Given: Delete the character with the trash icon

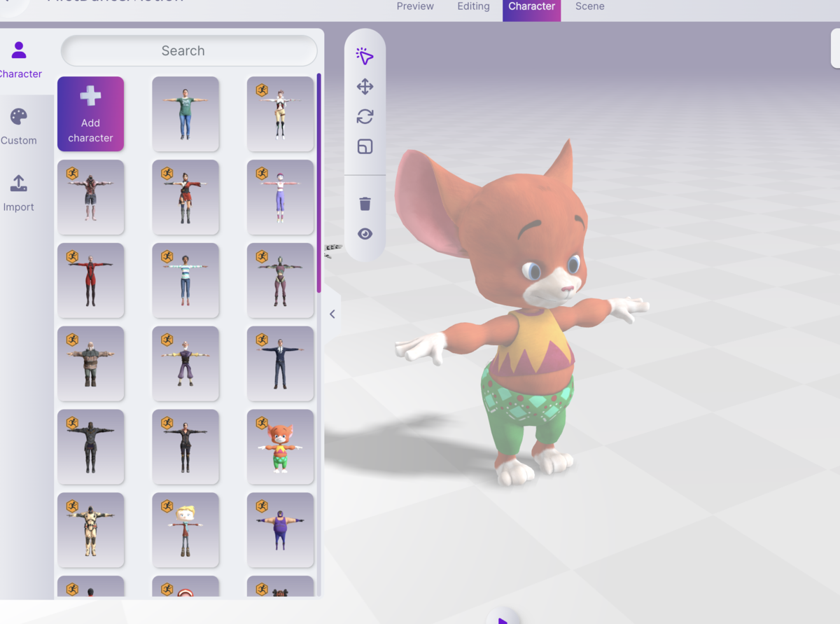Looking at the screenshot, I should point(365,204).
